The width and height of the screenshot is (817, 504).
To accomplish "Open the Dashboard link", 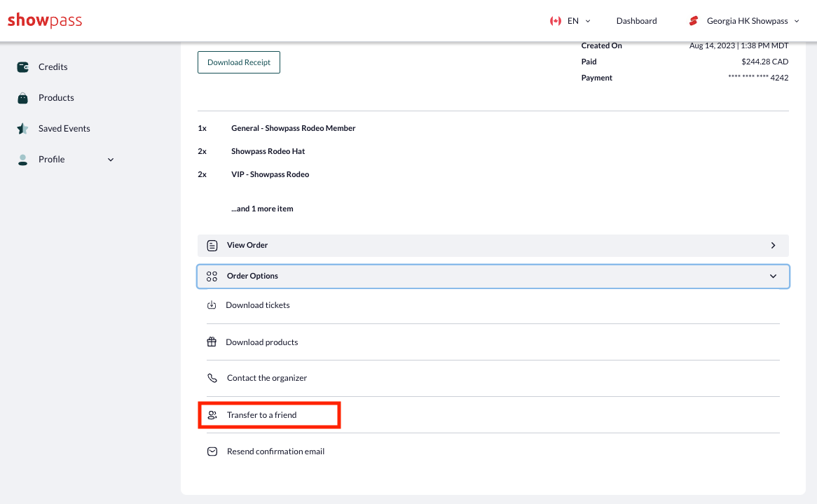I will [x=636, y=21].
